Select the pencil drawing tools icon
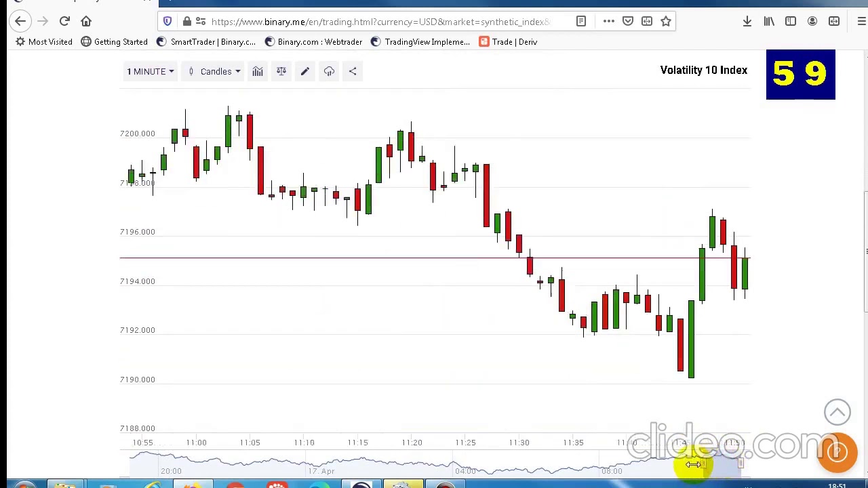868x488 pixels. click(305, 71)
